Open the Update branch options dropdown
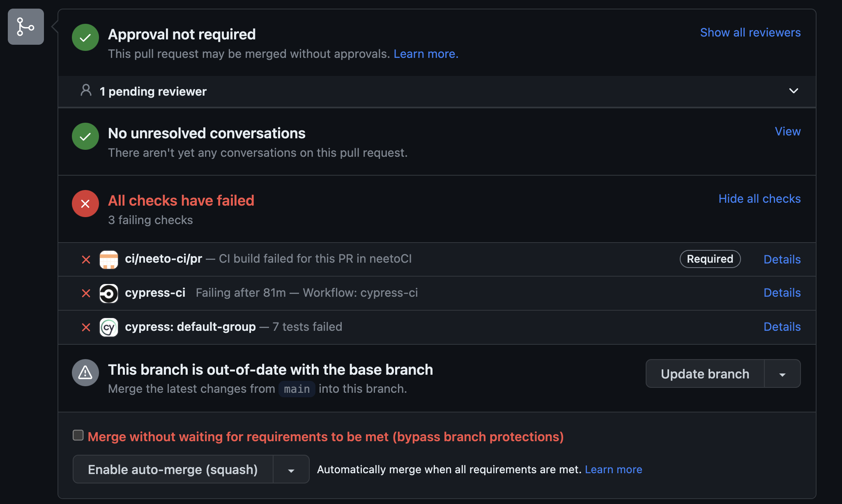Image resolution: width=842 pixels, height=504 pixels. [782, 373]
